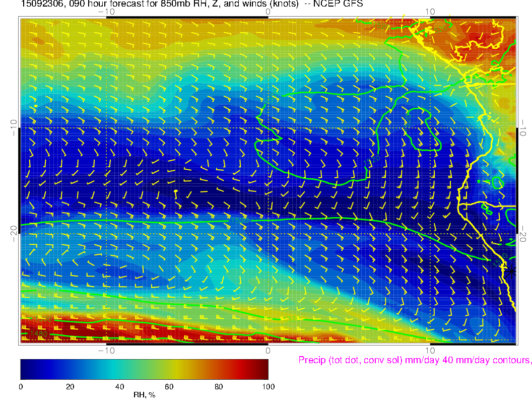Click the top axis longitude label -10
The width and height of the screenshot is (532, 411).
pos(106,11)
